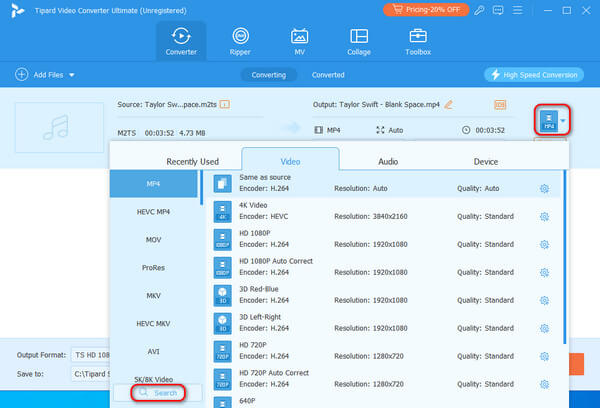The image size is (600, 408).
Task: Click 'Resolution: 3840x2160' text
Action: tap(371, 217)
